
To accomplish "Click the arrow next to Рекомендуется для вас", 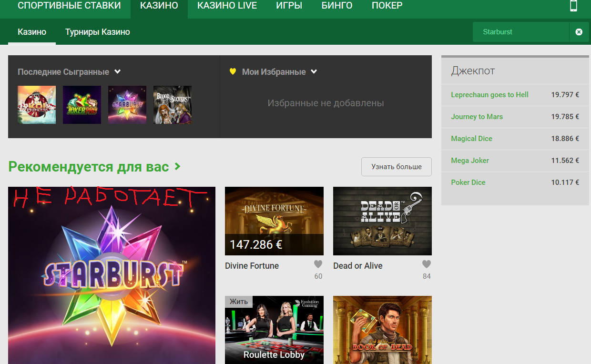I will pyautogui.click(x=177, y=166).
